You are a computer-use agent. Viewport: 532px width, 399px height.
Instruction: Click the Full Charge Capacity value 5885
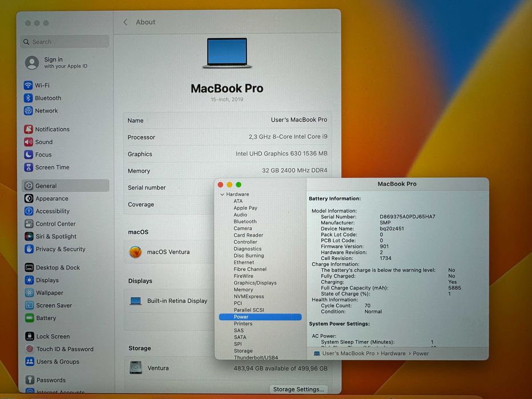pyautogui.click(x=454, y=288)
